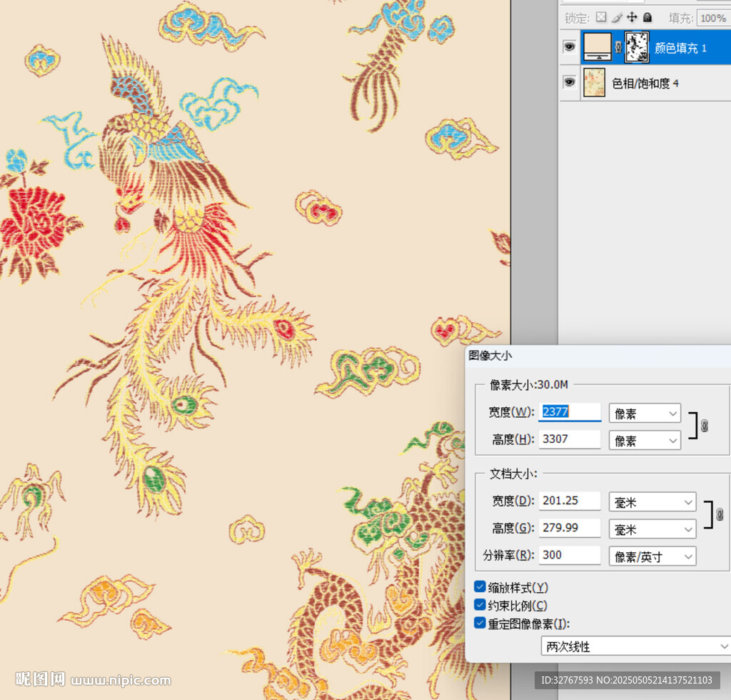Viewport: 731px width, 700px height.
Task: Click the chain icon beside pixel width and height
Action: click(x=705, y=426)
